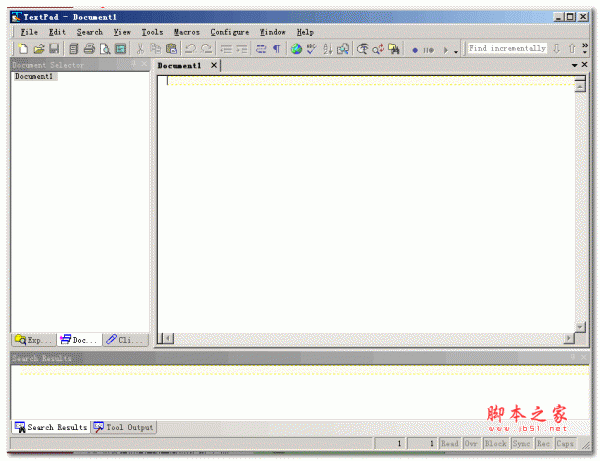Increase indent using the indent icon
The image size is (600, 461).
[x=241, y=49]
